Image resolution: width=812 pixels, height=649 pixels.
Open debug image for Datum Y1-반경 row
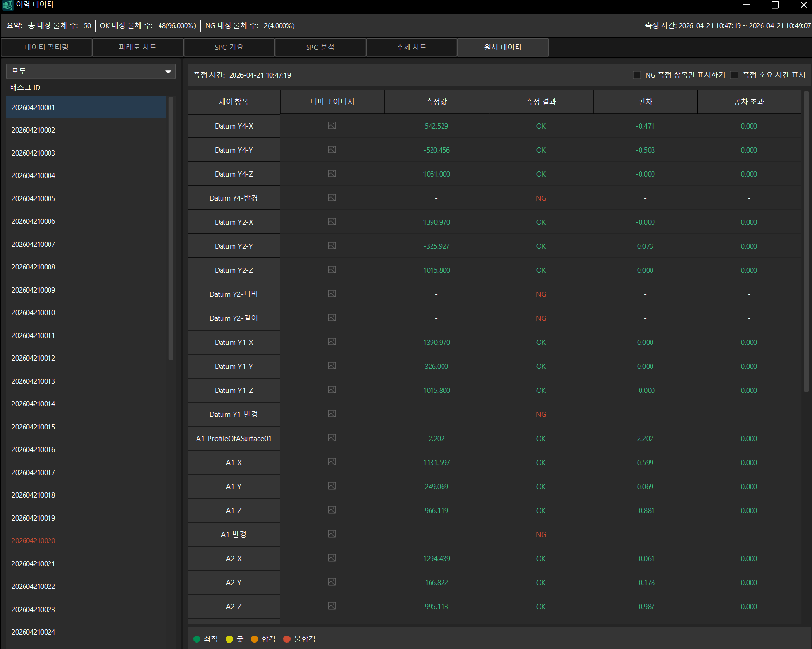332,414
